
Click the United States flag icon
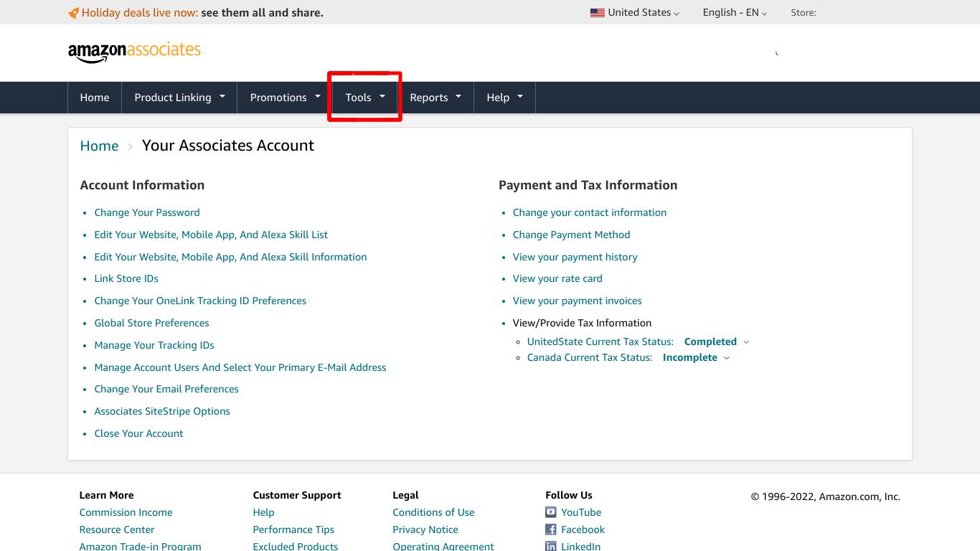(x=598, y=12)
